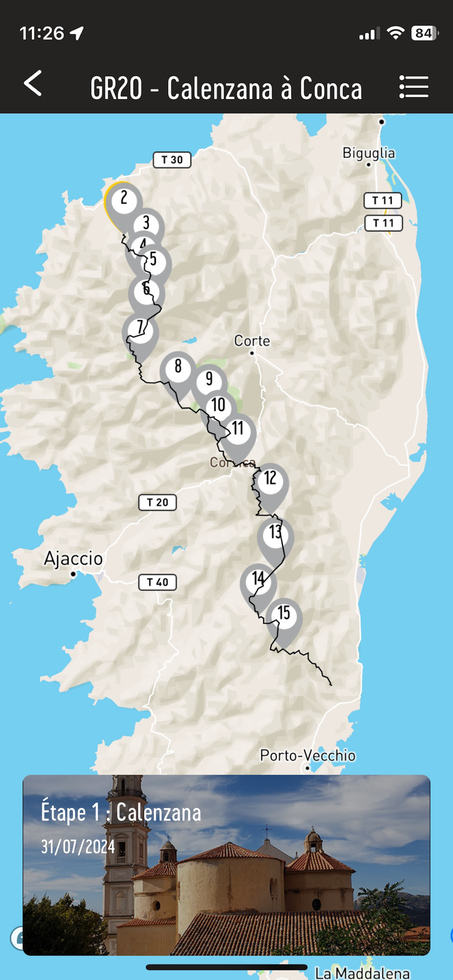The height and width of the screenshot is (980, 453).
Task: Select stage pin number 11
Action: [238, 429]
